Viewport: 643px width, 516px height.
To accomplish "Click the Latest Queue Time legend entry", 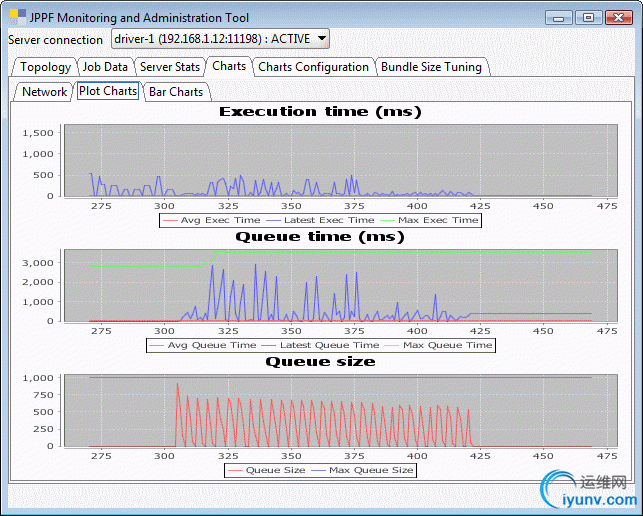I will 320,345.
